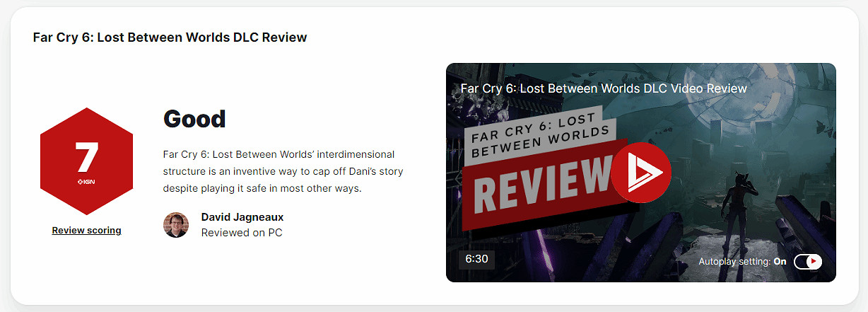868x312 pixels.
Task: Click David Jagneaux's round avatar photo
Action: (x=176, y=225)
